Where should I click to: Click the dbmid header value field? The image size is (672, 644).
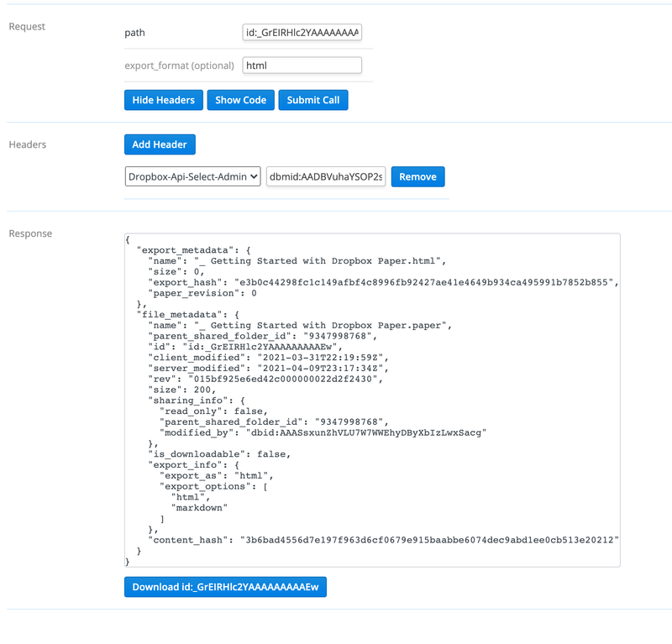click(325, 177)
